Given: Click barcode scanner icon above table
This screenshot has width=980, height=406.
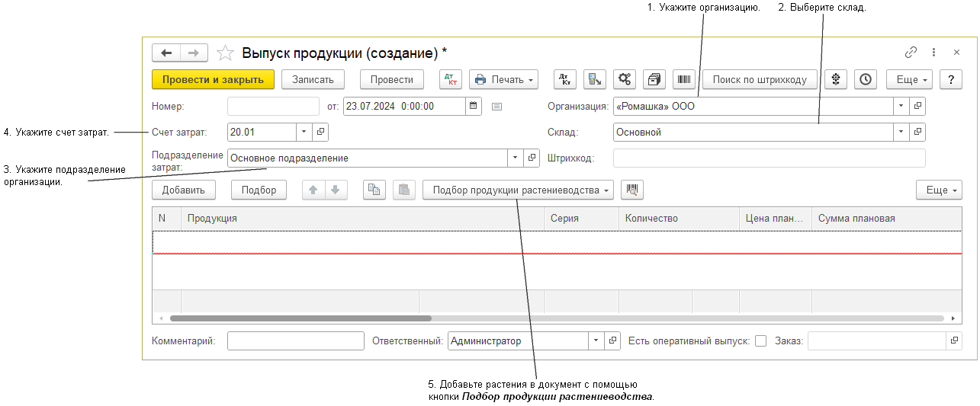Looking at the screenshot, I should (x=633, y=190).
